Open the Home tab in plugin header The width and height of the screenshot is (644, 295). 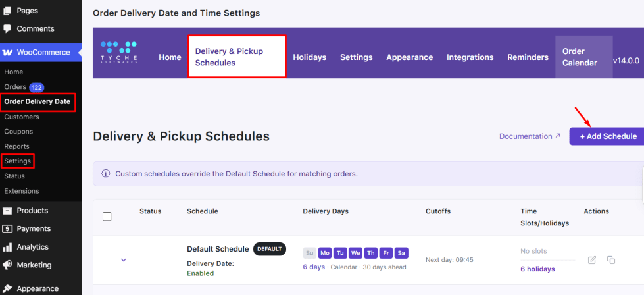[x=170, y=57]
